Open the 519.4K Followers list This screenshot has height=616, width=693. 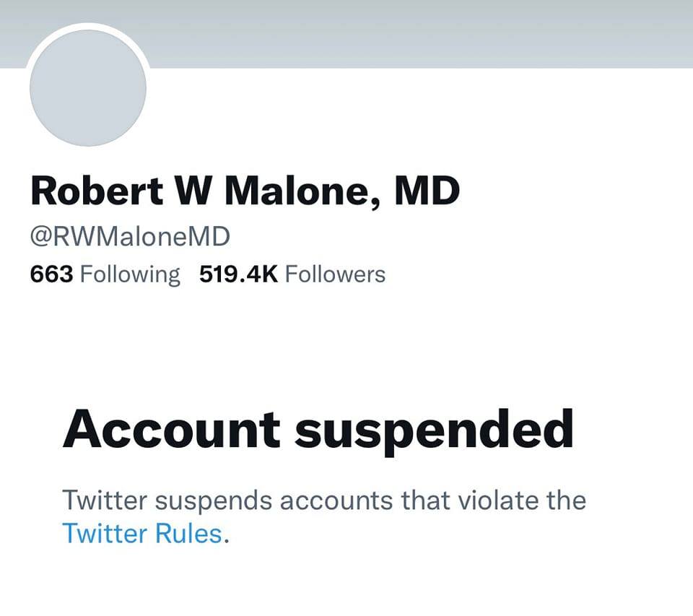coord(292,274)
